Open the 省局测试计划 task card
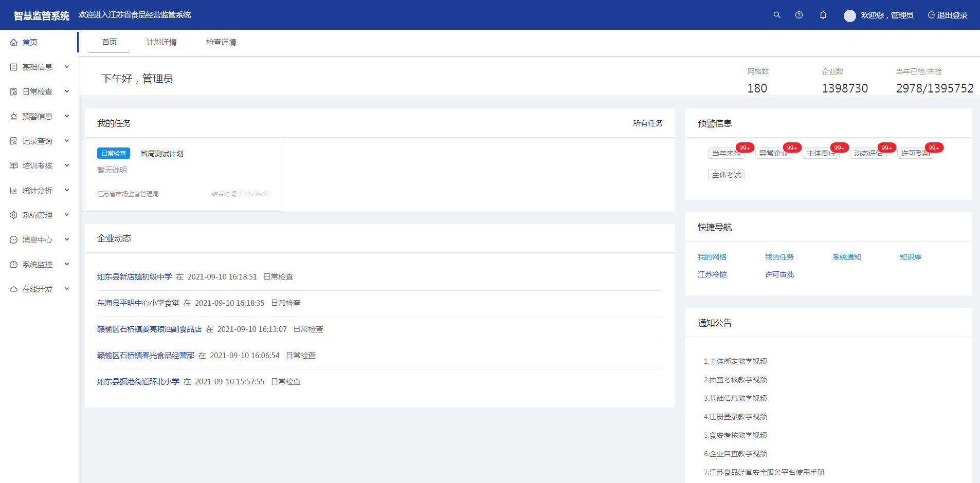 pyautogui.click(x=162, y=154)
